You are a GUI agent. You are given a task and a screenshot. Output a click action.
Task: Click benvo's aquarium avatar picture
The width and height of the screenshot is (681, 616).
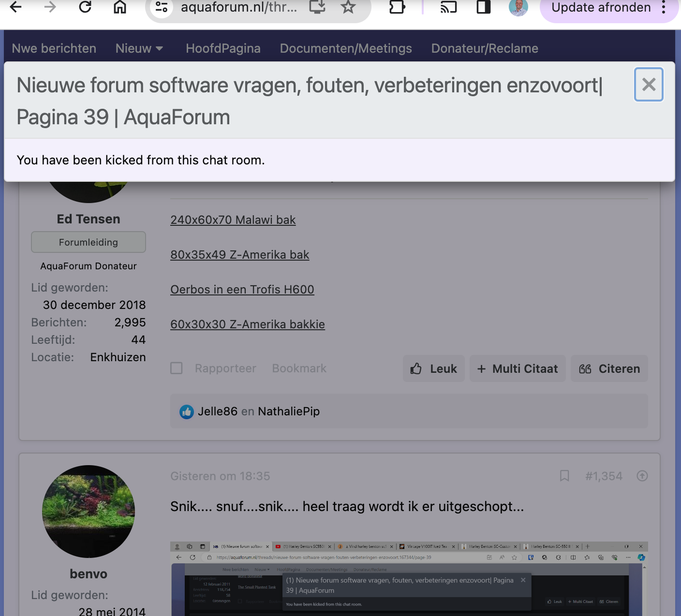(x=89, y=511)
